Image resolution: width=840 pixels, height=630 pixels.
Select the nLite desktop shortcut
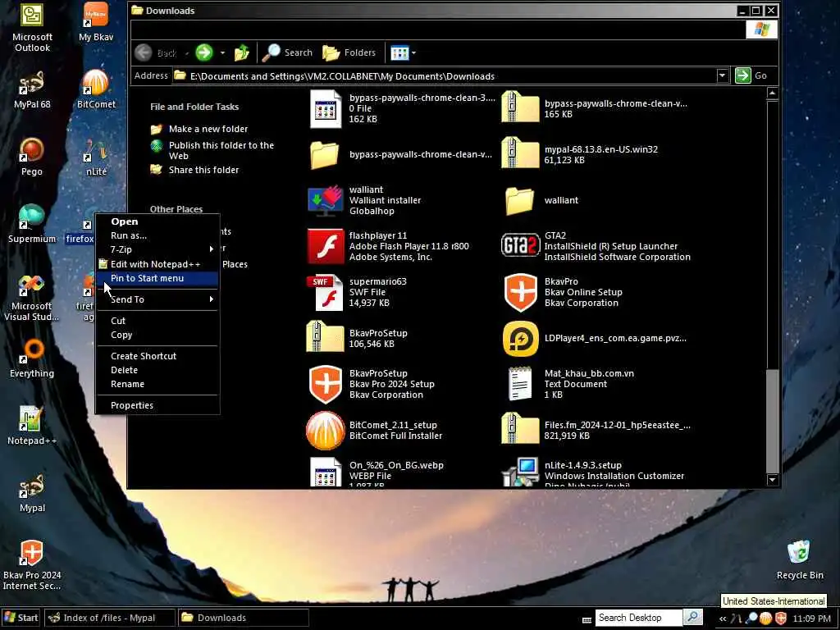click(x=96, y=157)
